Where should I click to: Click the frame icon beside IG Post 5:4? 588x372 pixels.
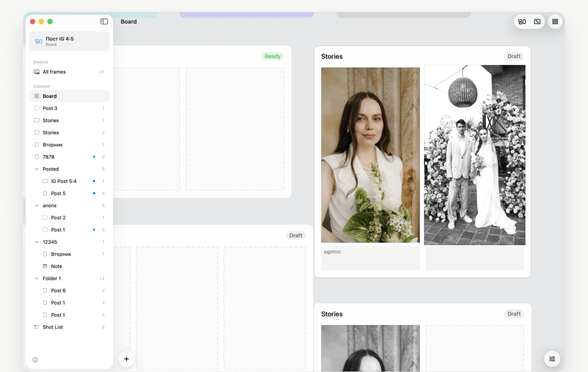45,181
